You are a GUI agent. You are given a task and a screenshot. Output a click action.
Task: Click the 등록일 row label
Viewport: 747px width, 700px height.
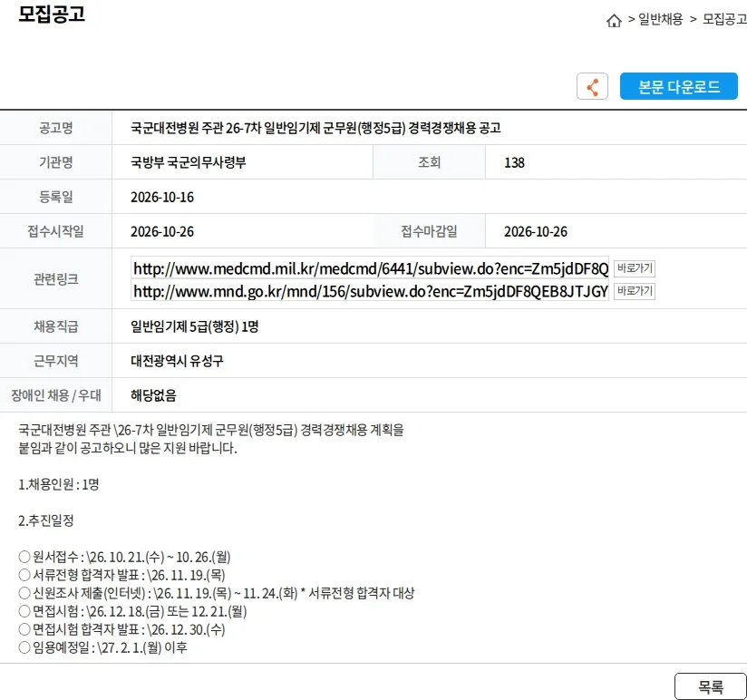point(55,197)
